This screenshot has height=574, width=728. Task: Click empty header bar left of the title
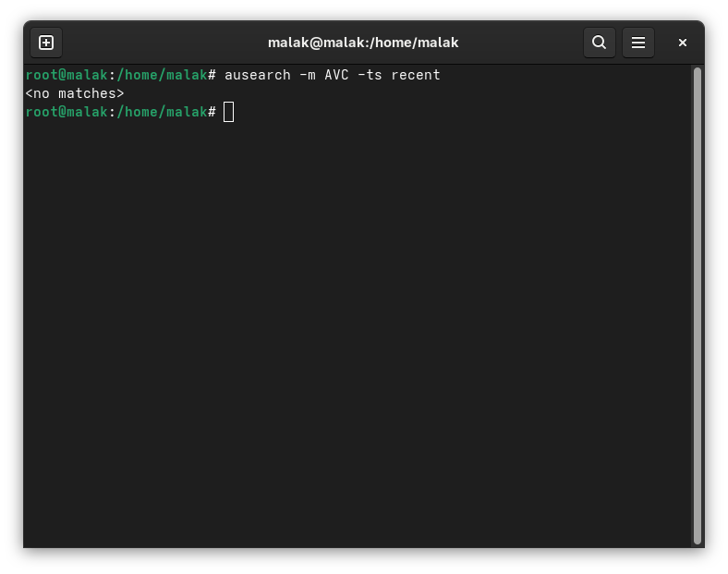click(157, 43)
